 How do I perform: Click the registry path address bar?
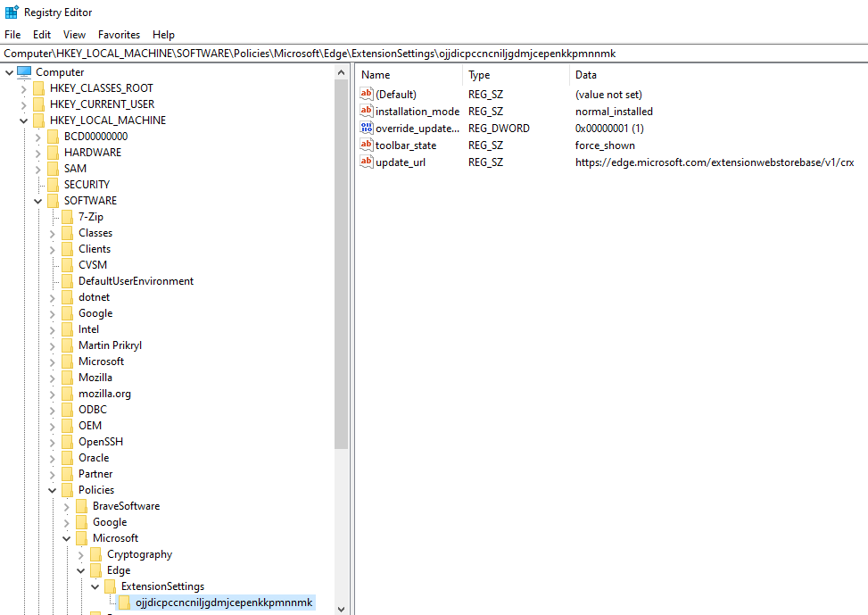click(434, 54)
